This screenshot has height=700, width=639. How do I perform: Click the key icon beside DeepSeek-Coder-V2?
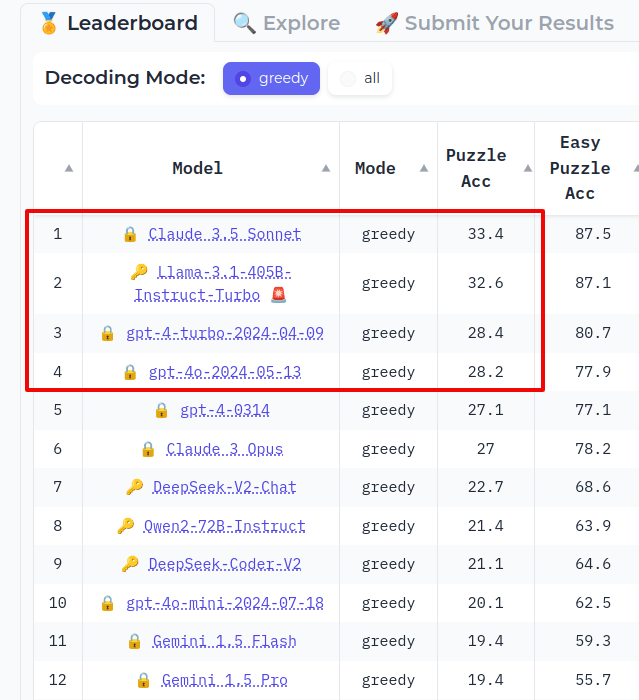(x=130, y=564)
